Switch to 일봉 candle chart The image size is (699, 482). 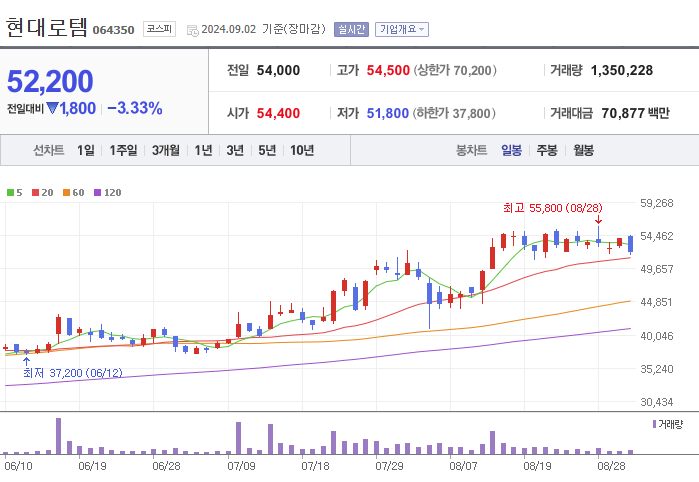pyautogui.click(x=511, y=150)
